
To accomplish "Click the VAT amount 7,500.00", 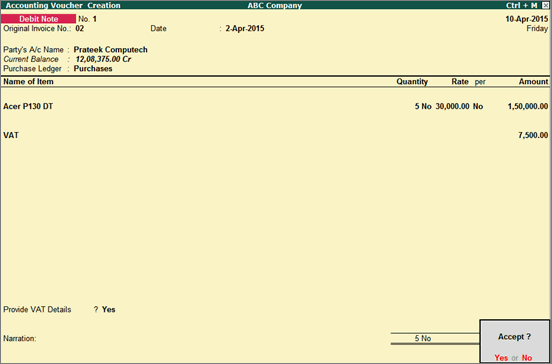I will (x=533, y=135).
